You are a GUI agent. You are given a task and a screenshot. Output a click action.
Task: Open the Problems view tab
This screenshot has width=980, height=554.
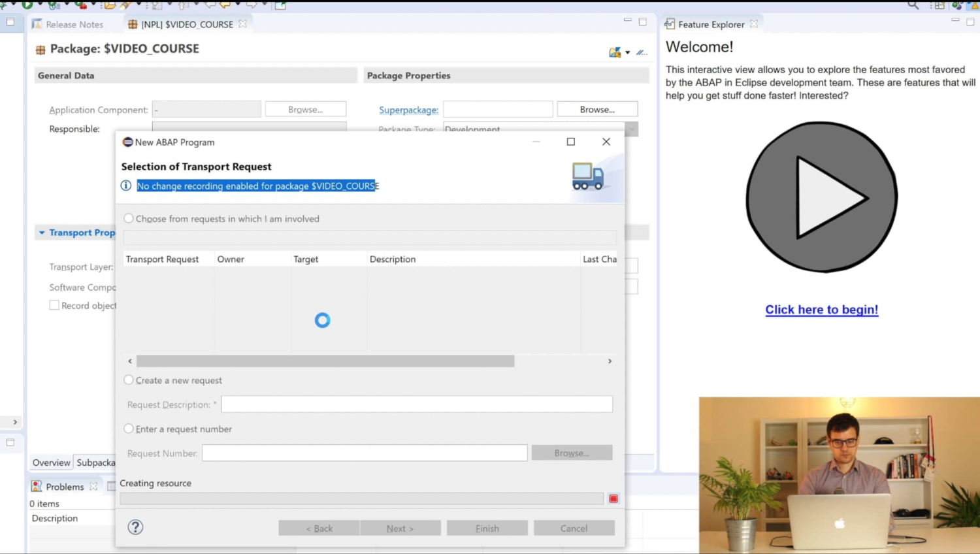64,487
